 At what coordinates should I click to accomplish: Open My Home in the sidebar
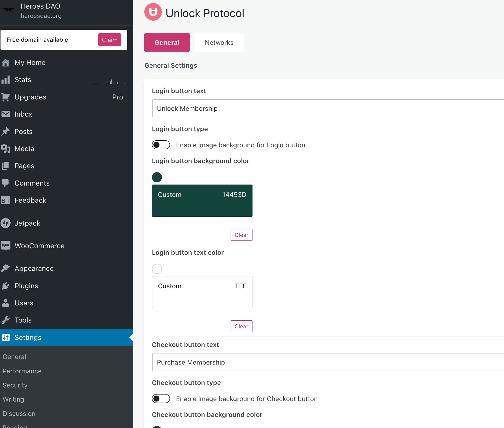[67, 62]
